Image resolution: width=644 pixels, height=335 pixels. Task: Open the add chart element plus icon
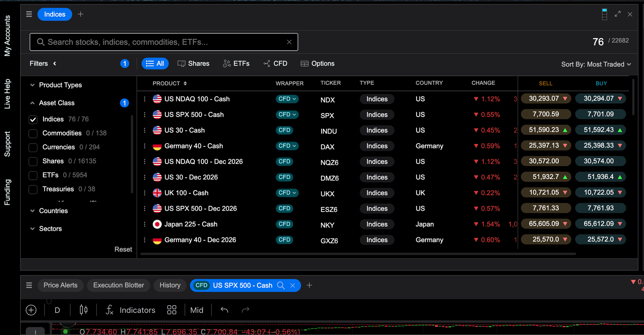tap(31, 310)
